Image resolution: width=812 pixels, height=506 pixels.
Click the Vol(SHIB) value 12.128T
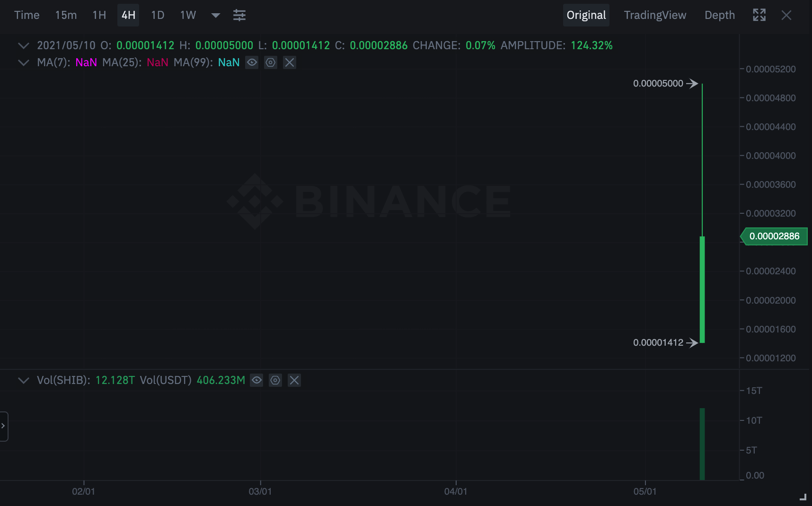pyautogui.click(x=115, y=380)
